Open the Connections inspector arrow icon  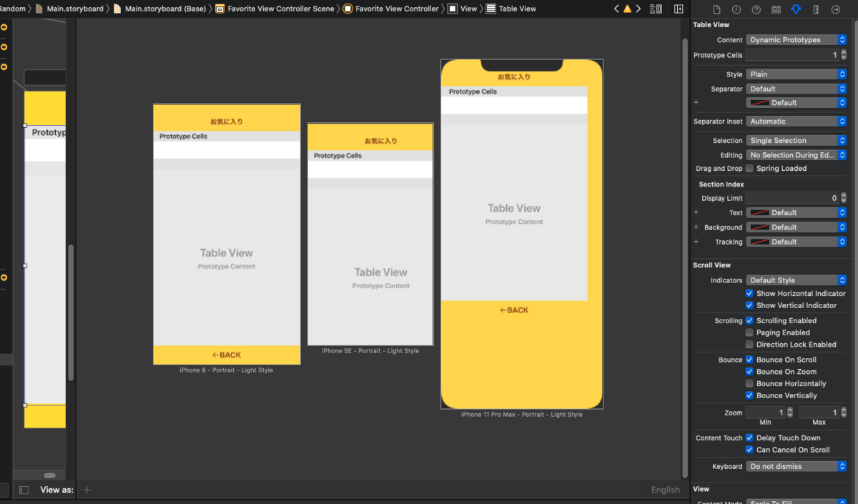click(x=835, y=9)
